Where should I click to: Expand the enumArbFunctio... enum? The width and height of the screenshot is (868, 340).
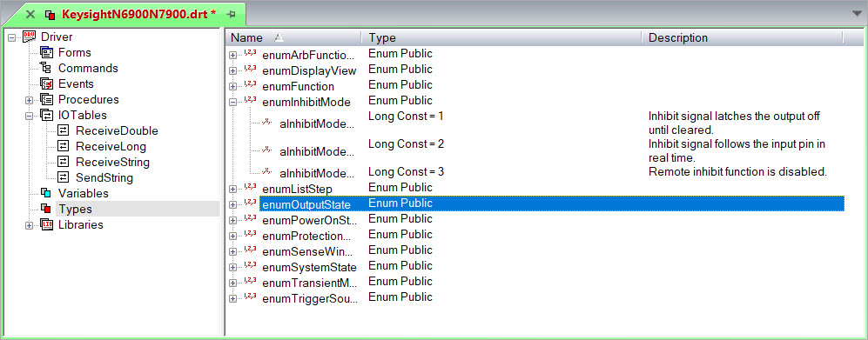tap(233, 55)
